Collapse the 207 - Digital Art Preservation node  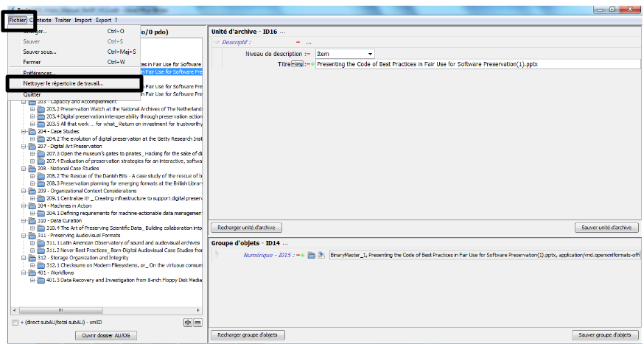24,146
